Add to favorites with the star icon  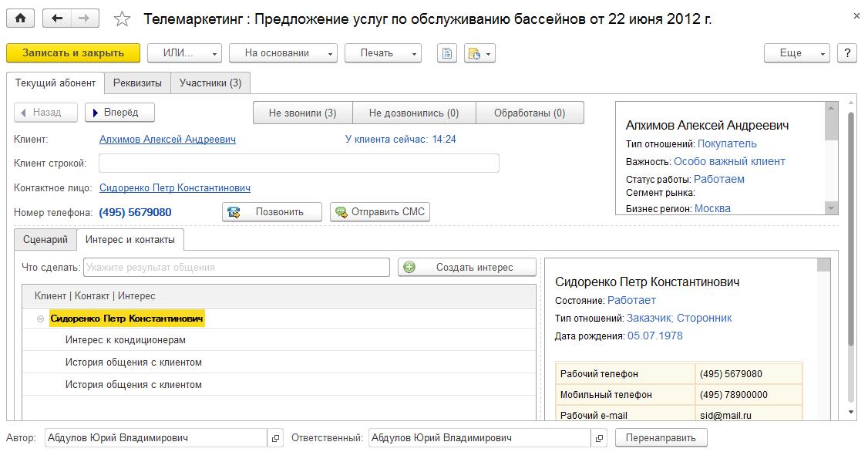(122, 19)
